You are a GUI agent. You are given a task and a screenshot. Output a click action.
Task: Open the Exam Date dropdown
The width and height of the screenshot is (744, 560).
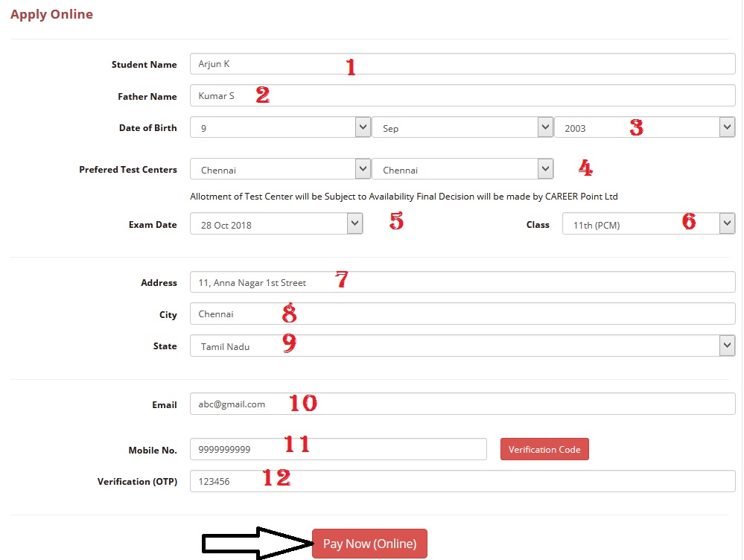click(x=276, y=224)
